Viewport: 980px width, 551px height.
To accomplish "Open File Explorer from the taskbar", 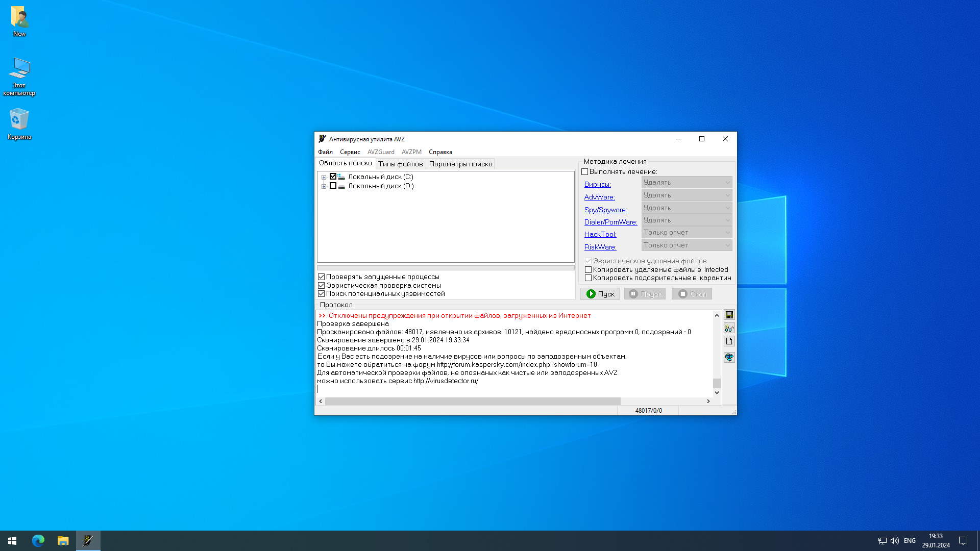I will click(x=63, y=540).
